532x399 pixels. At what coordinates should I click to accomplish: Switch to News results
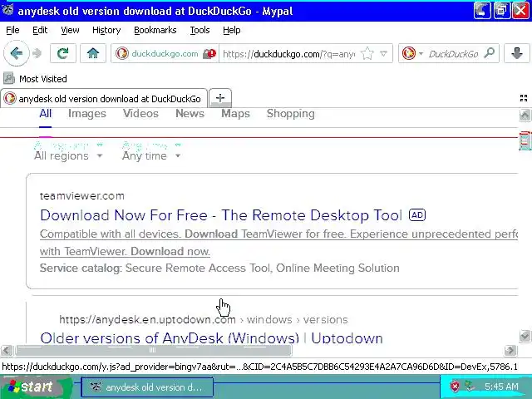pyautogui.click(x=190, y=114)
